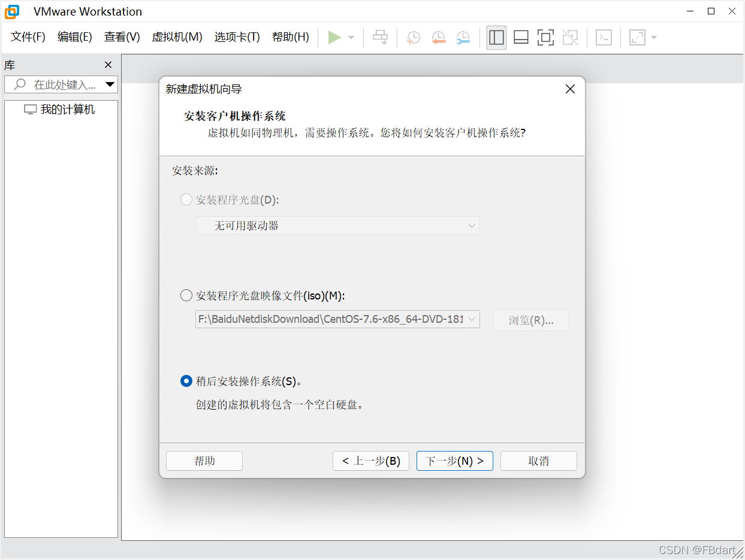Toggle the thumbnail bar view icon
The height and width of the screenshot is (560, 745).
(521, 37)
